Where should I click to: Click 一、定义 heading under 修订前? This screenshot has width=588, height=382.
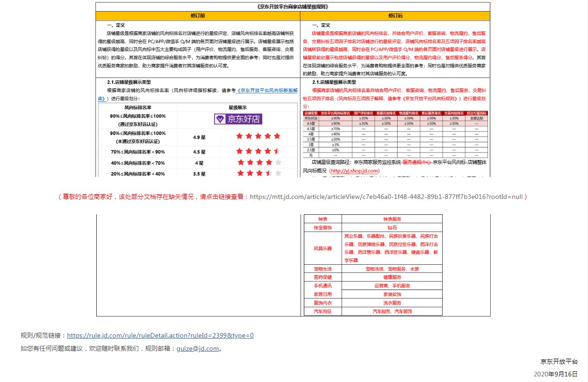[x=116, y=25]
